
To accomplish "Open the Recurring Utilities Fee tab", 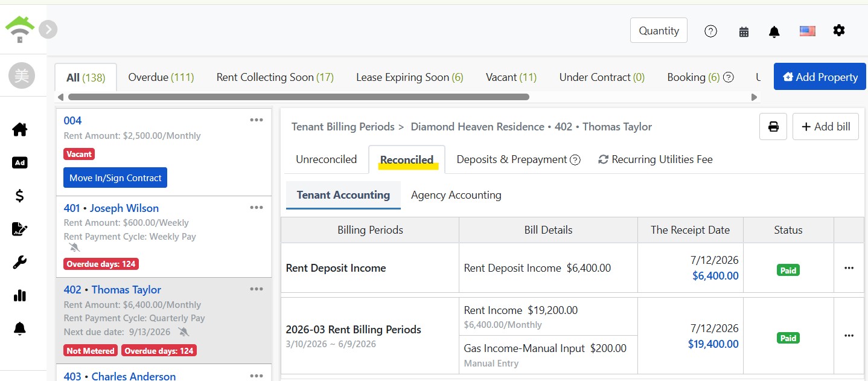I will 656,159.
